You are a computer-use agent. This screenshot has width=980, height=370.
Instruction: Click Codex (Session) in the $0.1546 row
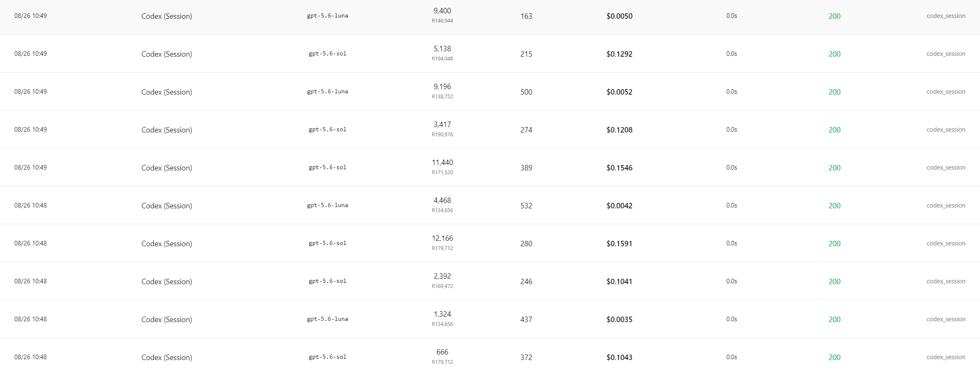(167, 168)
